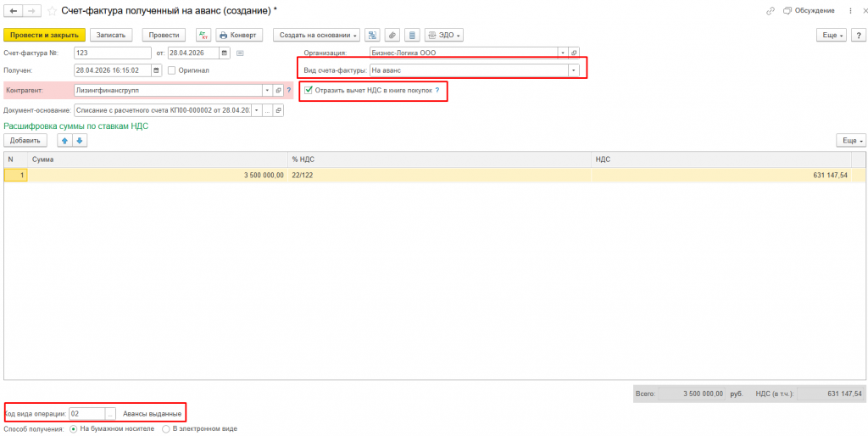Select the 3 500 000,00 sum cell

(x=158, y=175)
